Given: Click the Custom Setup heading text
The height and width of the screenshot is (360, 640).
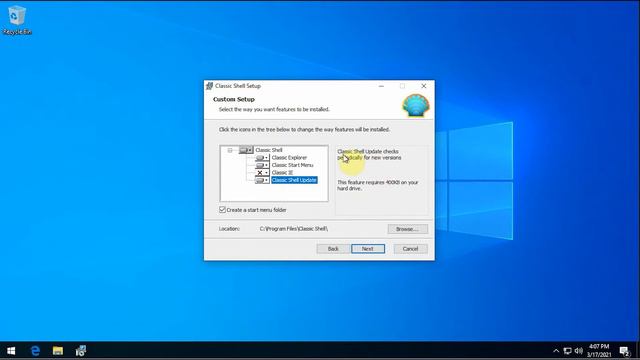Looking at the screenshot, I should [233, 100].
